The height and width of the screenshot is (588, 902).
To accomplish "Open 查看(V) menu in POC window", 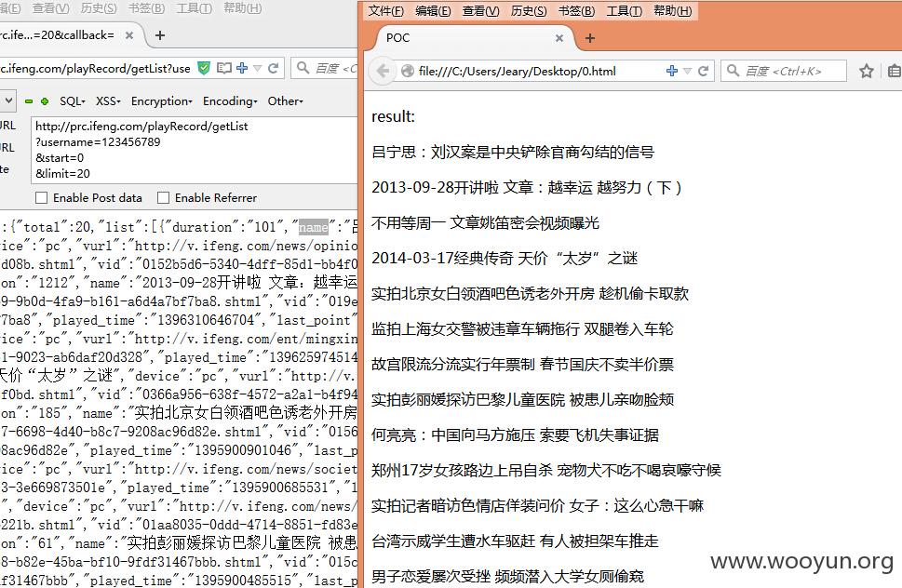I will (481, 11).
